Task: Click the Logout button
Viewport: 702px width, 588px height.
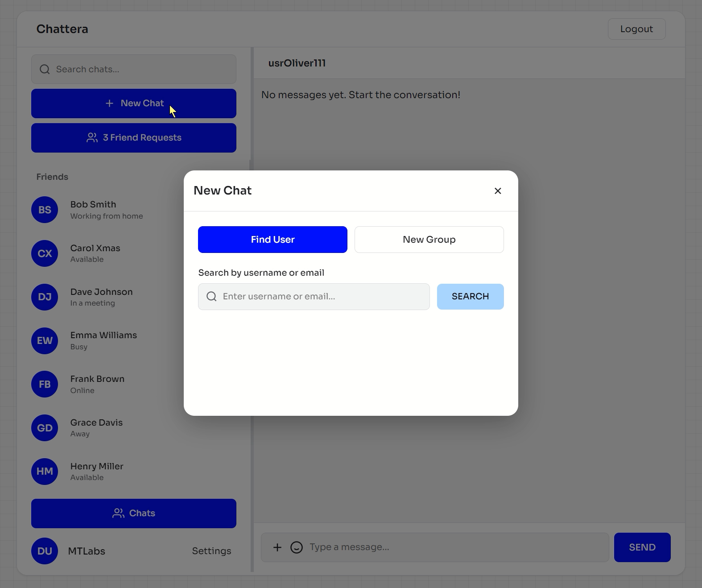Action: pyautogui.click(x=636, y=29)
